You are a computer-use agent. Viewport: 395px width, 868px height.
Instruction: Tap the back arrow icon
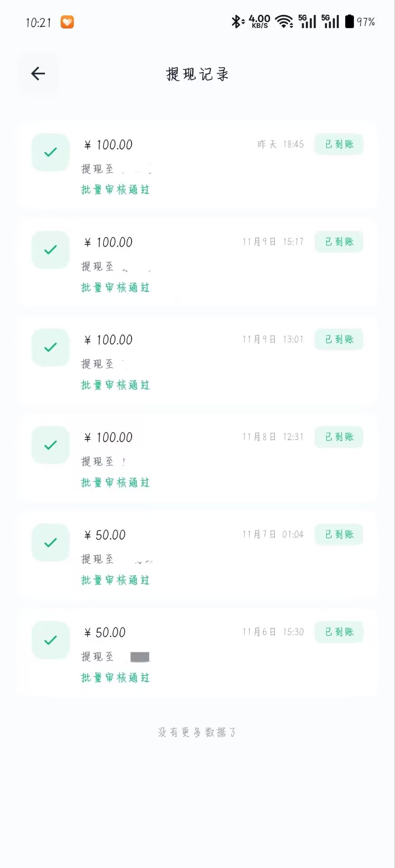38,74
